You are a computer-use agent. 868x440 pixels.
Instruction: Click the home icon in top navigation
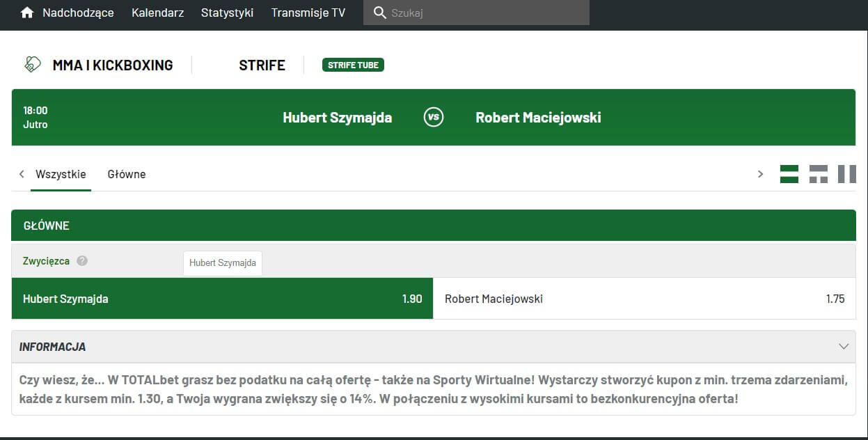coord(27,13)
